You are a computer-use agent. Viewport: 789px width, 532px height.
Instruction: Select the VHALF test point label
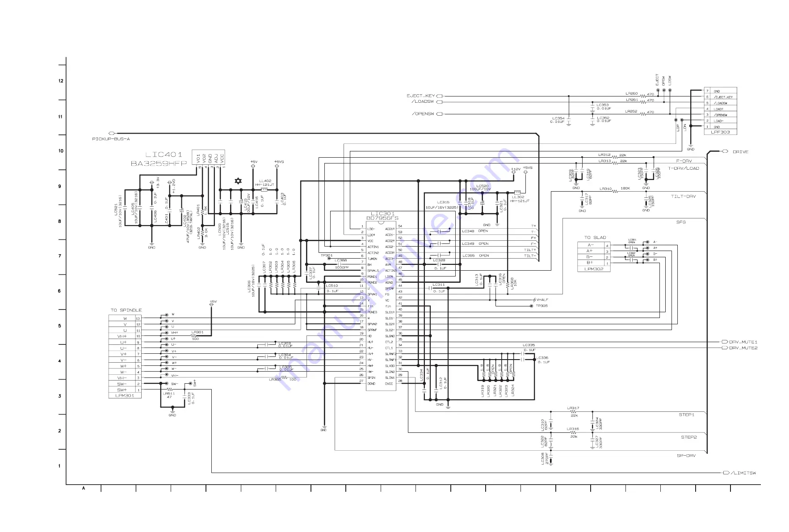click(x=542, y=300)
